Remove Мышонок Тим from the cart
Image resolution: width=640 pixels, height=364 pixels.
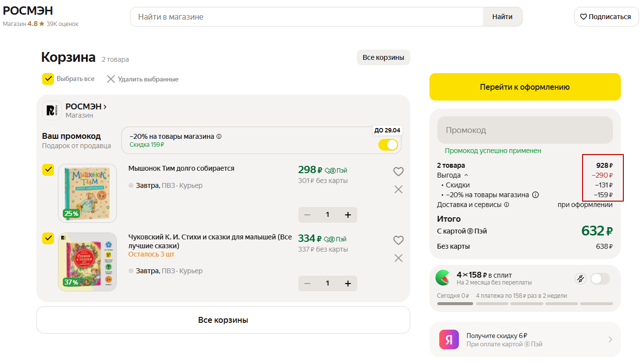(x=399, y=189)
